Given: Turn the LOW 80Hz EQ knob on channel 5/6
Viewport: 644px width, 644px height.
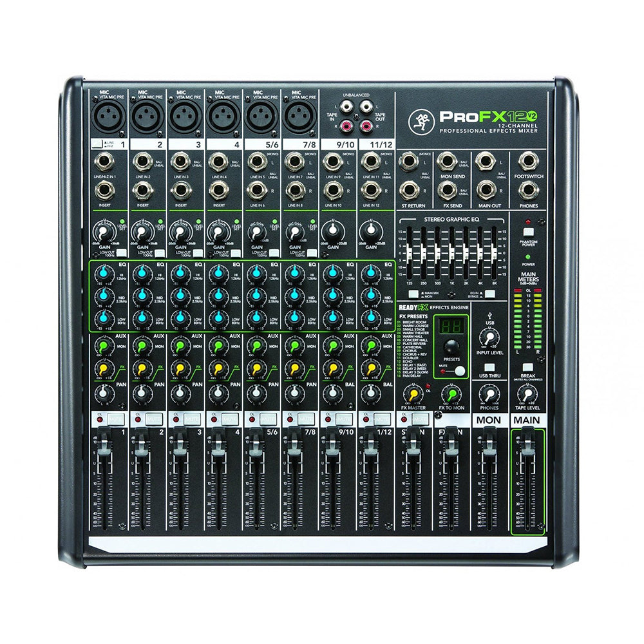Looking at the screenshot, I should 256,319.
